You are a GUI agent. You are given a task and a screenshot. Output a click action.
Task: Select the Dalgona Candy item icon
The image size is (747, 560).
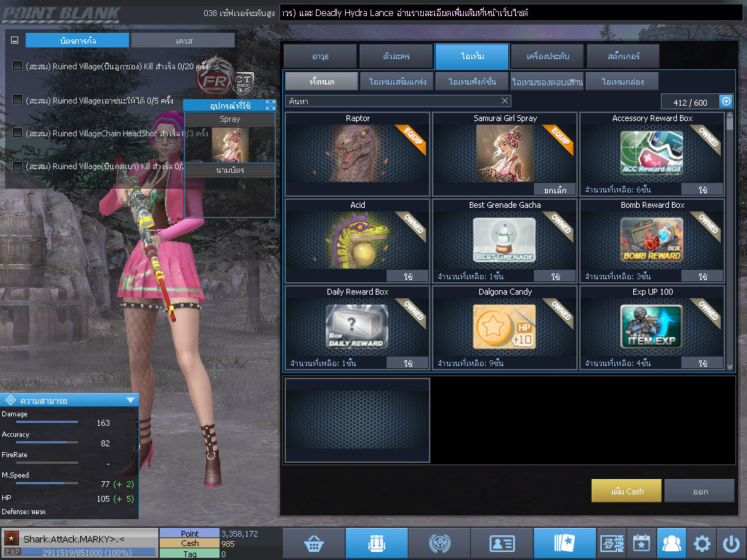pos(505,327)
